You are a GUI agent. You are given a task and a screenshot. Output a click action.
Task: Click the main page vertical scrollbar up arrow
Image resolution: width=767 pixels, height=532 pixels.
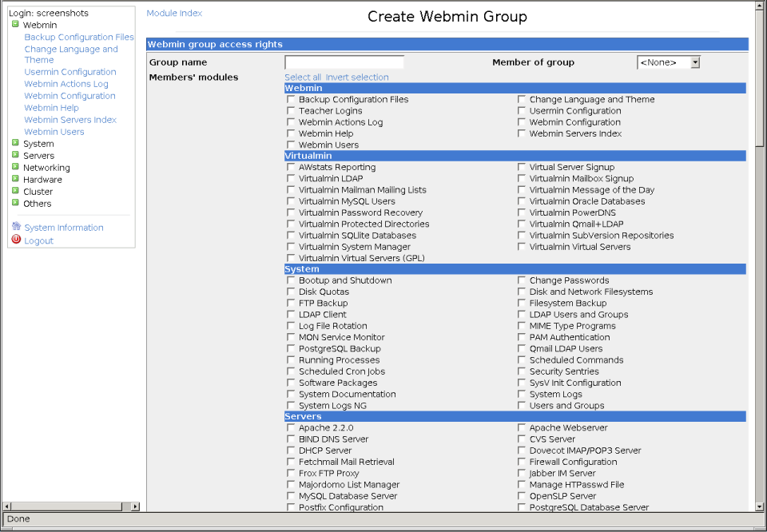759,4
